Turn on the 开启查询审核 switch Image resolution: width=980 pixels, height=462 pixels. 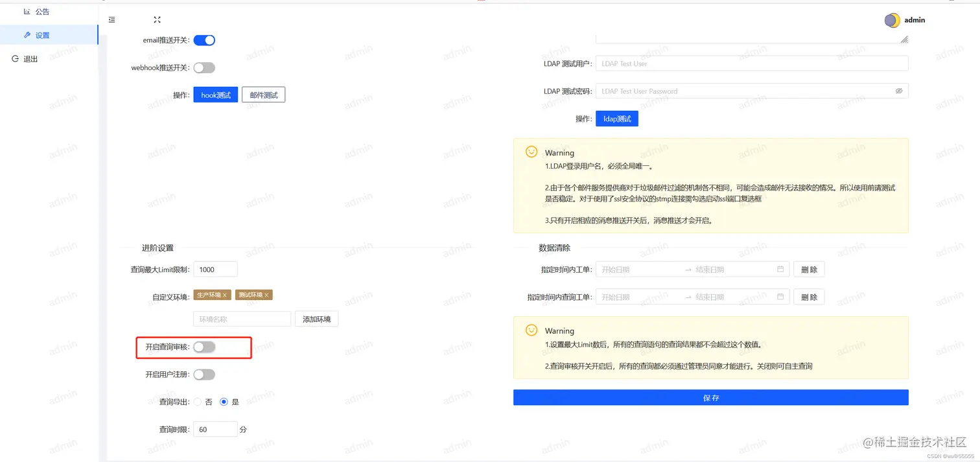tap(204, 348)
